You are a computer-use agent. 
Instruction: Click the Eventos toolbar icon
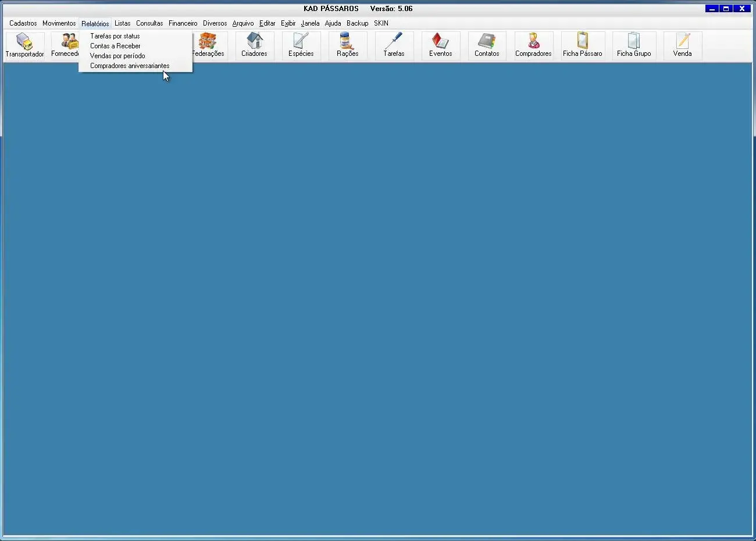(x=440, y=45)
